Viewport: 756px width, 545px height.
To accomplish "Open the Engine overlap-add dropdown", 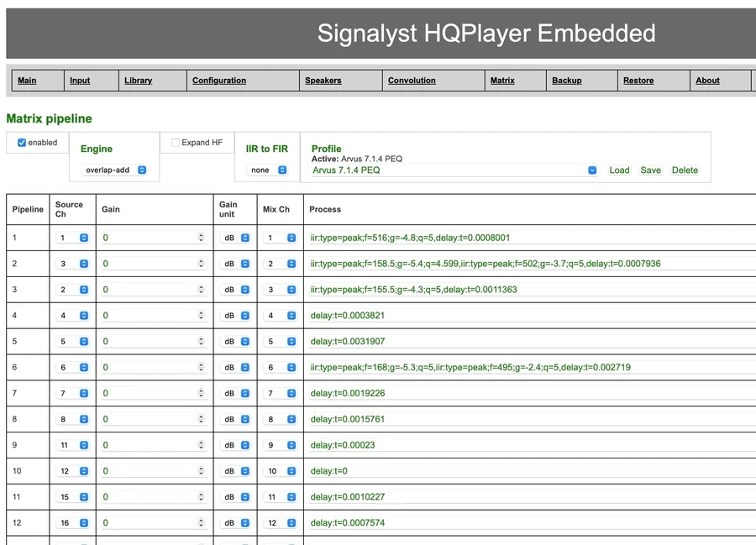I will pos(116,170).
